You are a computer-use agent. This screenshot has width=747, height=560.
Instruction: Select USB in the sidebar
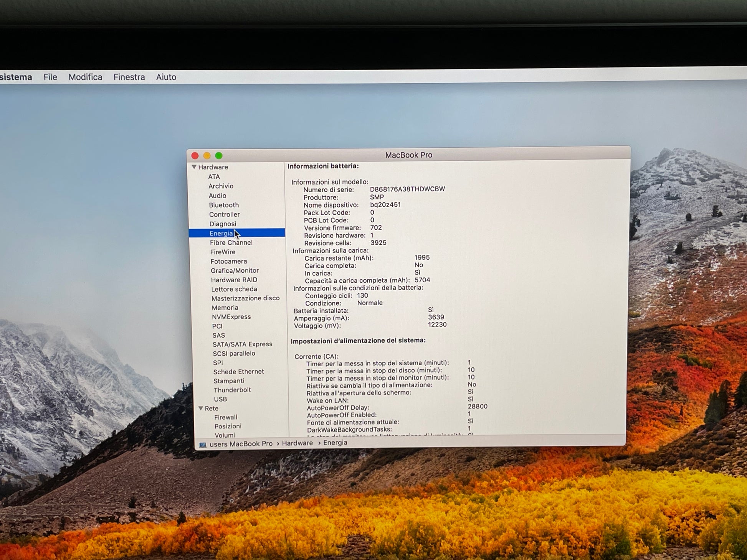(220, 399)
